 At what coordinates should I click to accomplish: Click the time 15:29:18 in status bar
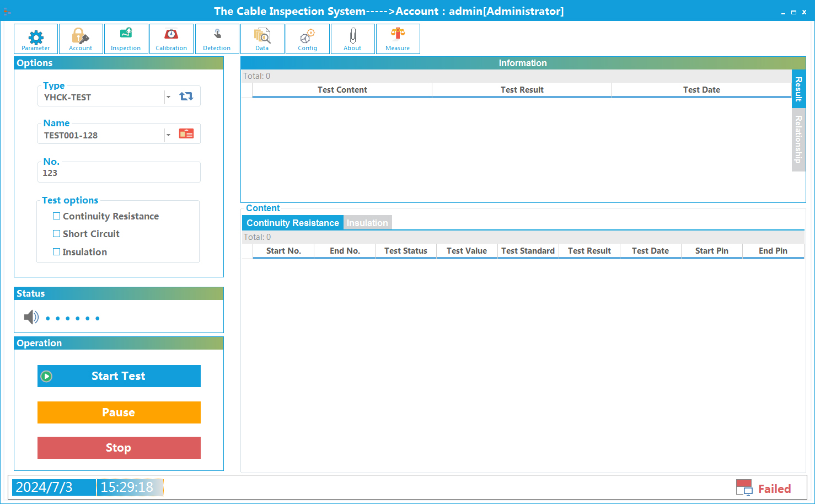(x=130, y=487)
